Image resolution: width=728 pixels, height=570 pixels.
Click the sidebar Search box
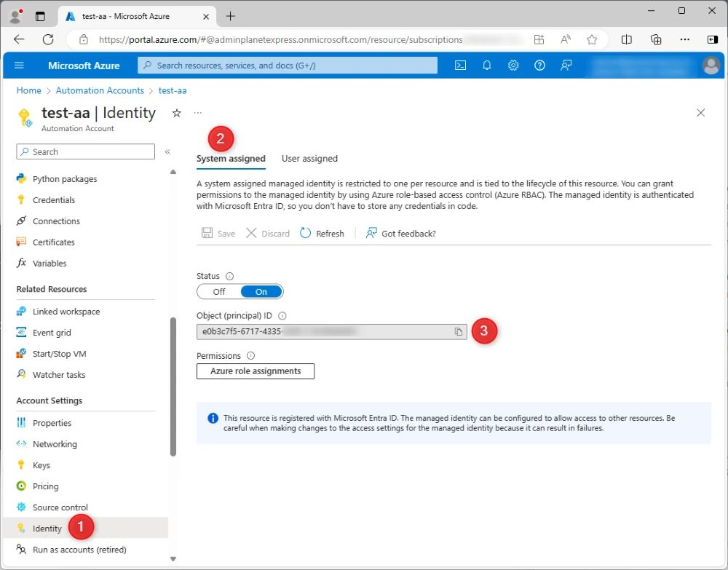(x=85, y=152)
